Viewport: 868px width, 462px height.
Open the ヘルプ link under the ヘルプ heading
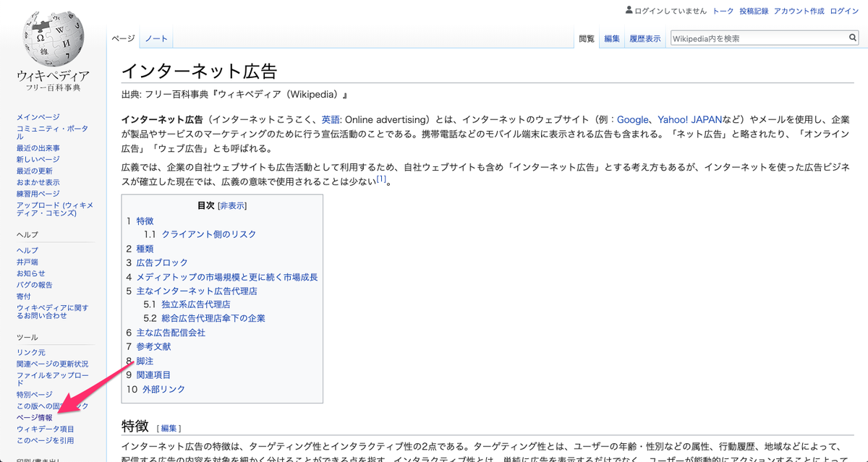[27, 250]
